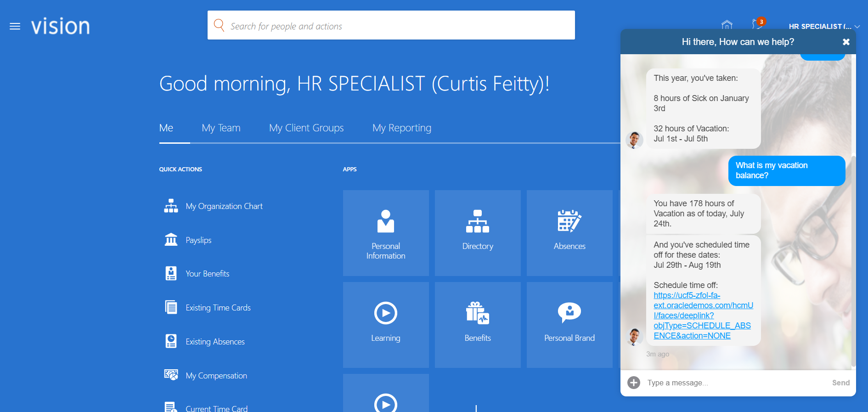This screenshot has height=412, width=868.
Task: Click the search magnifier icon
Action: pos(219,25)
